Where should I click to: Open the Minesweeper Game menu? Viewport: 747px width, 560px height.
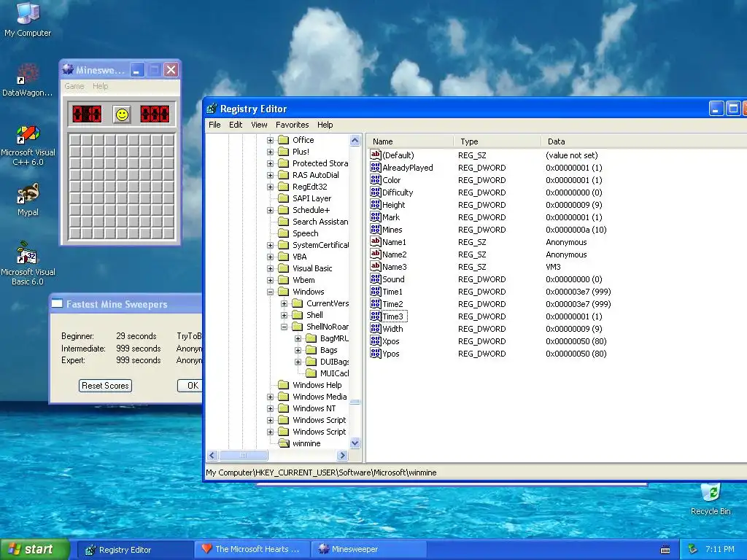click(x=74, y=86)
